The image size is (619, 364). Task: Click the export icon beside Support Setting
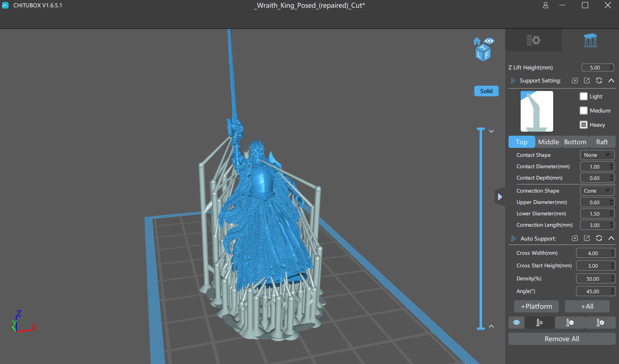(x=587, y=80)
